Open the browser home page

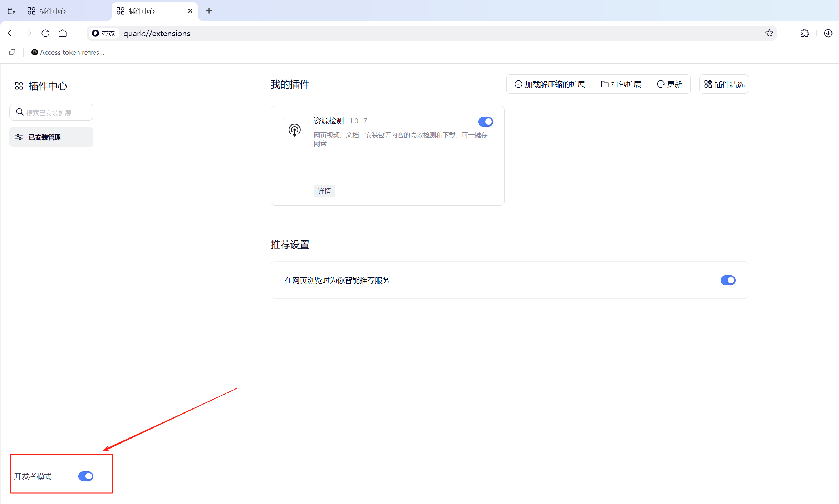pyautogui.click(x=63, y=33)
